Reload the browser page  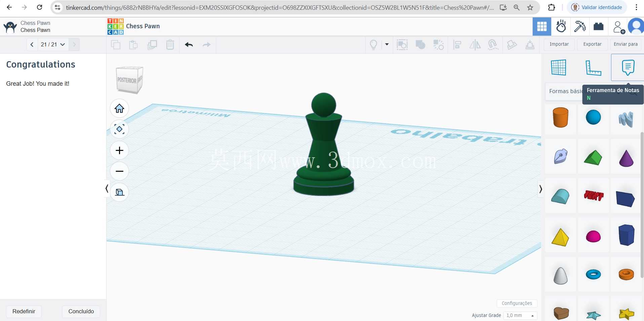point(39,7)
